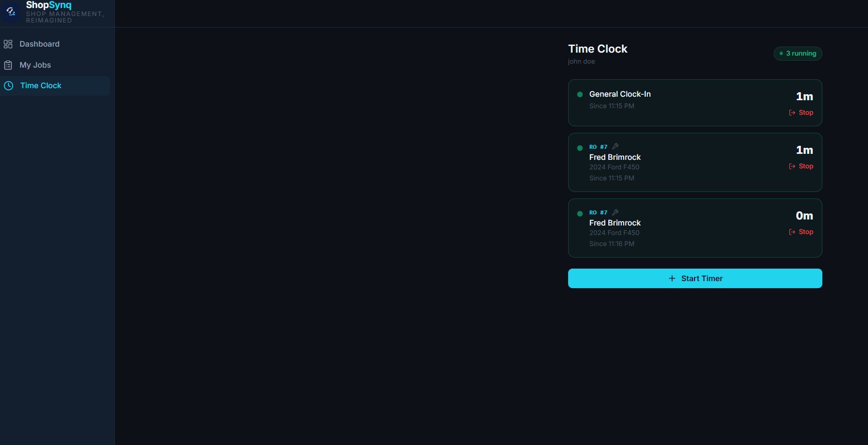868x445 pixels.
Task: Select Time Clock in sidebar
Action: point(55,86)
